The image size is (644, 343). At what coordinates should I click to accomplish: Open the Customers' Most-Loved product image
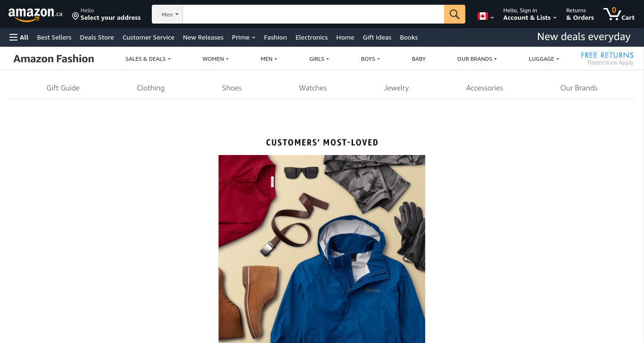[x=322, y=249]
